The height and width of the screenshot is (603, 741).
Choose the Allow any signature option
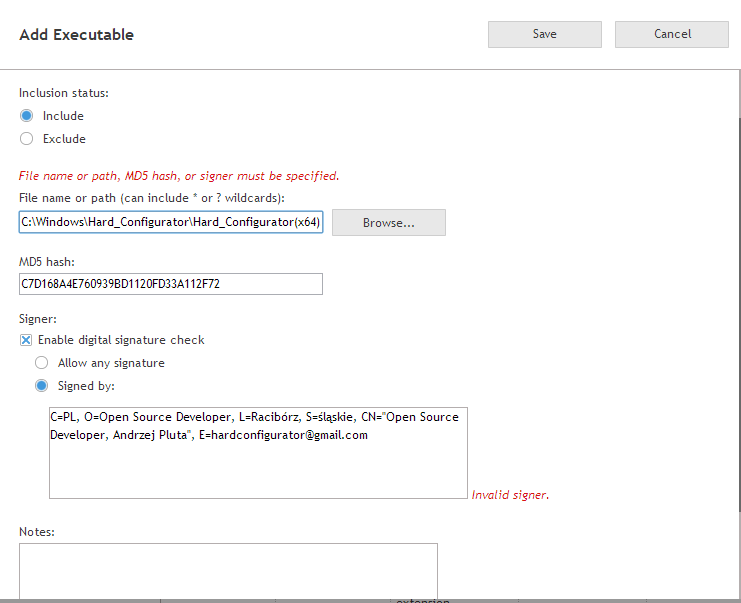42,362
